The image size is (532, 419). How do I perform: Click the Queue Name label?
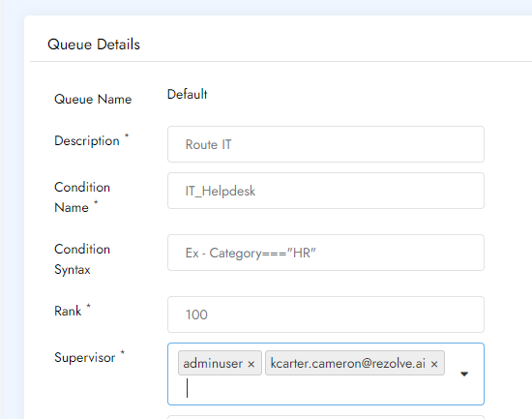coord(93,99)
